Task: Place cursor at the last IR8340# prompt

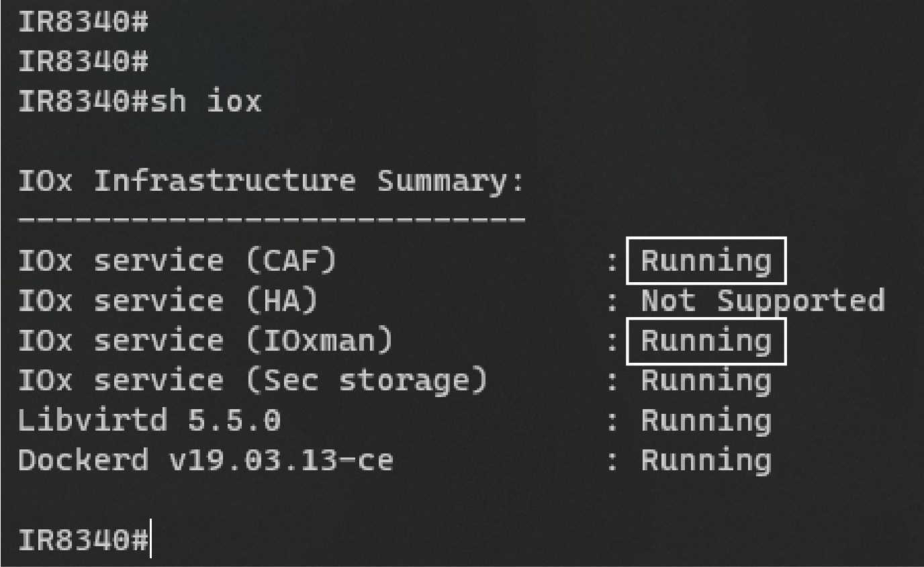Action: point(83,540)
